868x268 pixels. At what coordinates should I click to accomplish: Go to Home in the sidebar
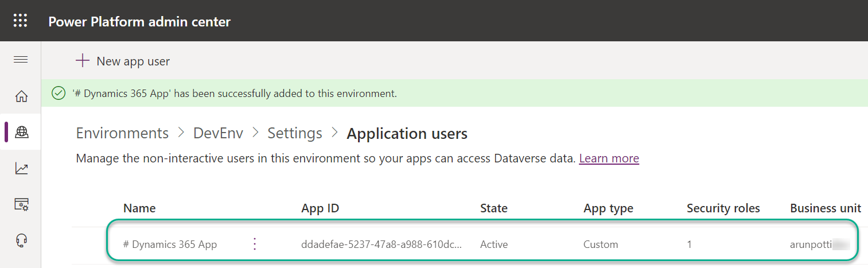point(21,96)
